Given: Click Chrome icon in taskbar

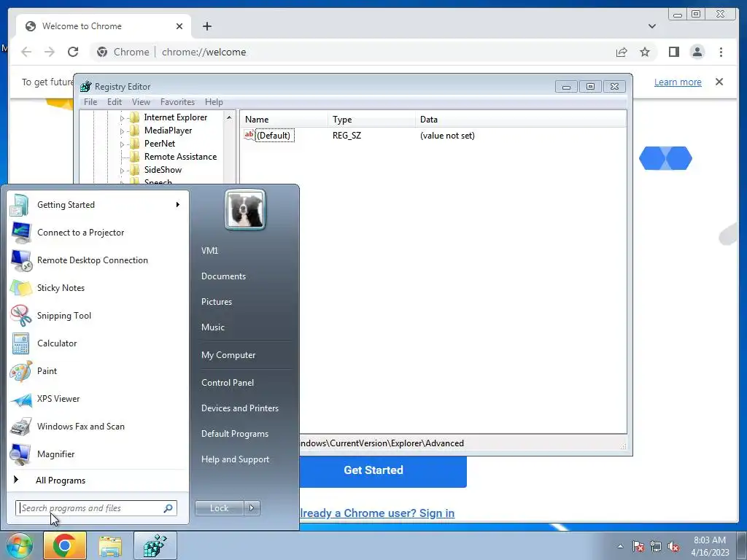Looking at the screenshot, I should [x=65, y=545].
